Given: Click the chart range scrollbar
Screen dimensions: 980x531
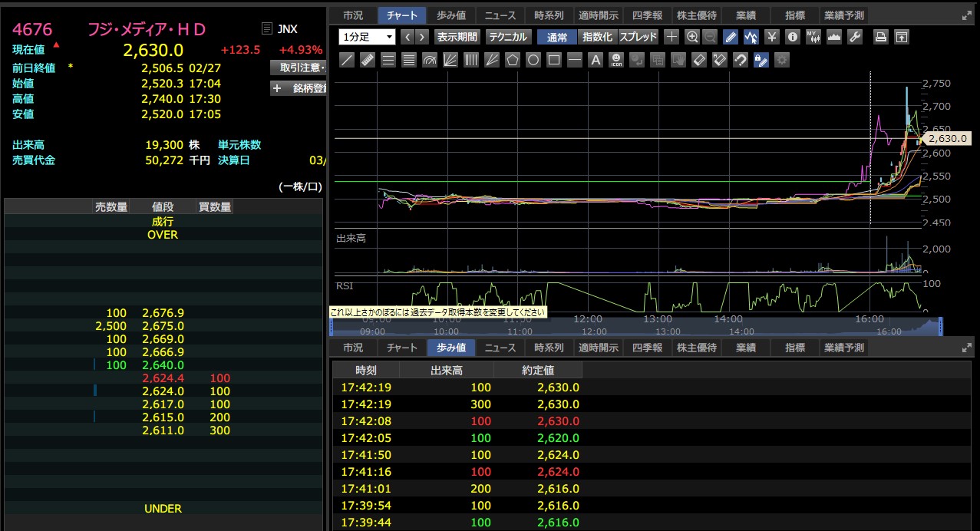Looking at the screenshot, I should point(636,327).
